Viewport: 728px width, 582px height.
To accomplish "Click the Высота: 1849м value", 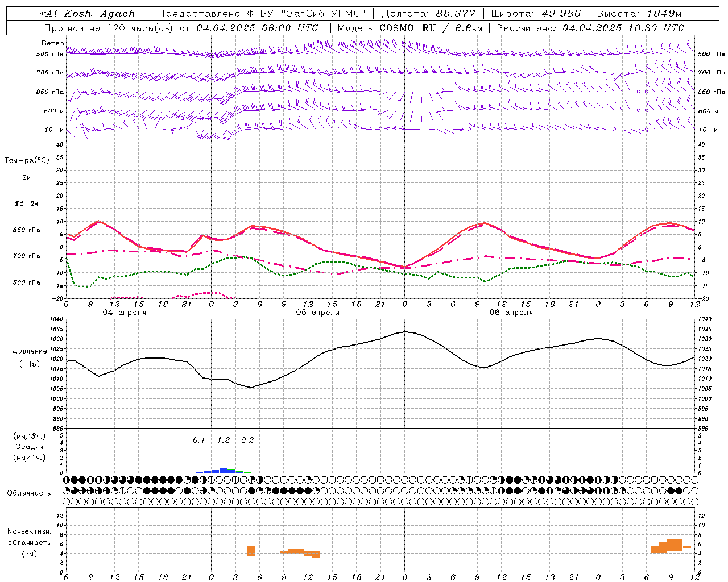I will point(639,14).
